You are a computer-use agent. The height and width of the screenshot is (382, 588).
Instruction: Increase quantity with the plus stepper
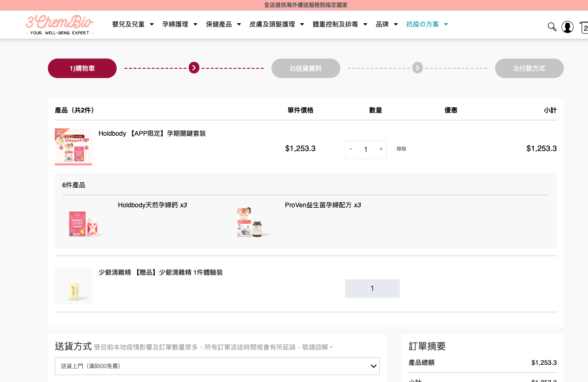tap(381, 149)
